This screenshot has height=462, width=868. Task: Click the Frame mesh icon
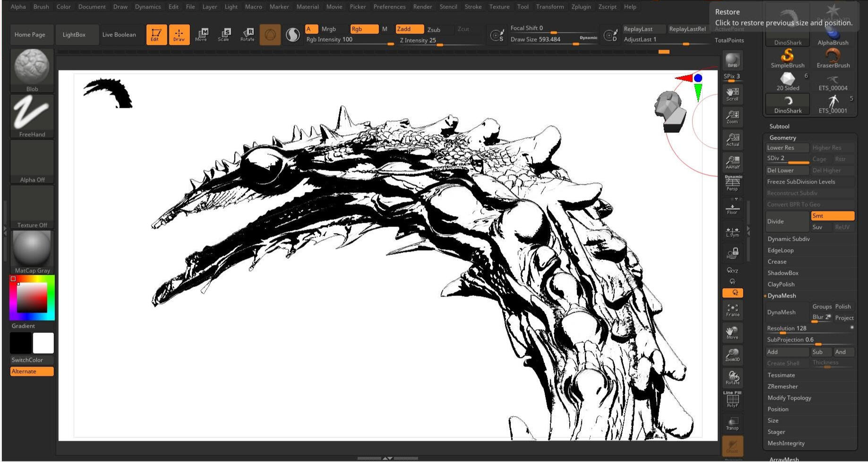pyautogui.click(x=732, y=310)
